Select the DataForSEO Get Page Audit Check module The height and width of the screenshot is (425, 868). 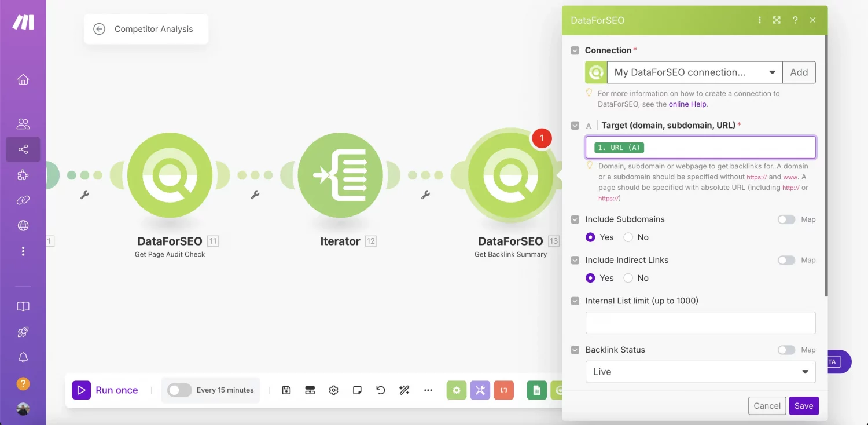tap(170, 175)
